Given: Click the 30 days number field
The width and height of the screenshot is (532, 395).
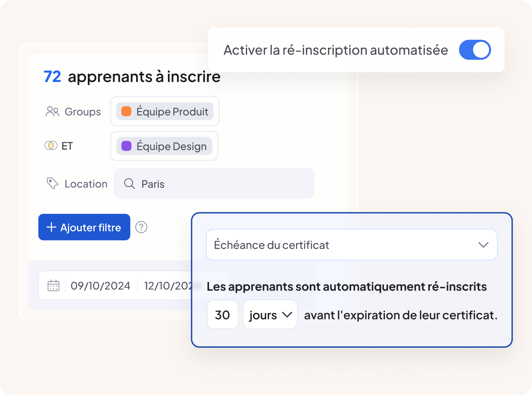Looking at the screenshot, I should click(x=223, y=314).
